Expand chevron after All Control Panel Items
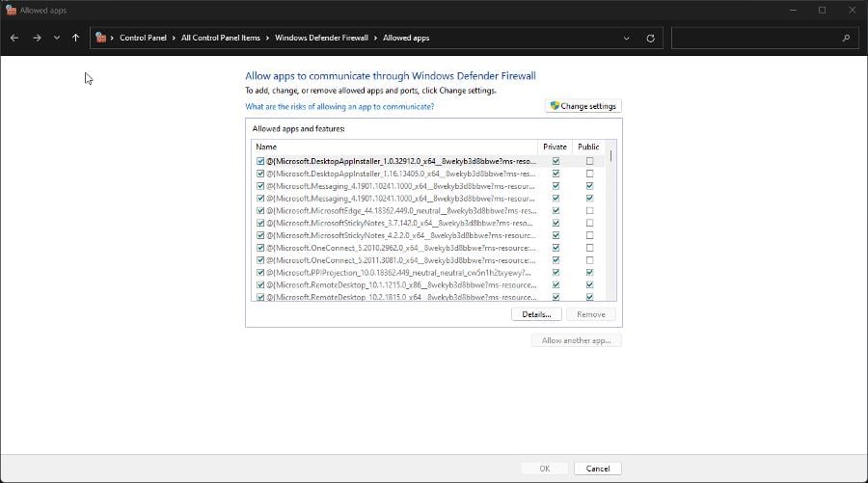This screenshot has height=483, width=868. coord(267,38)
